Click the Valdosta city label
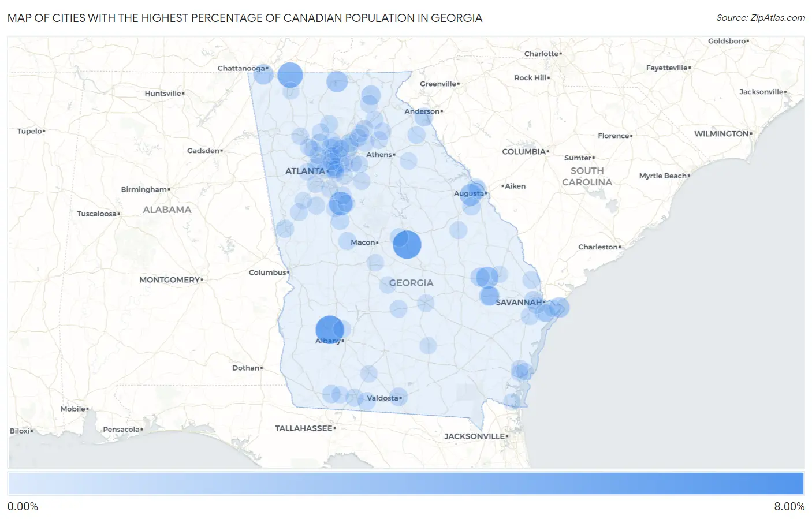Screen dimensions: 812x519 click(x=383, y=398)
